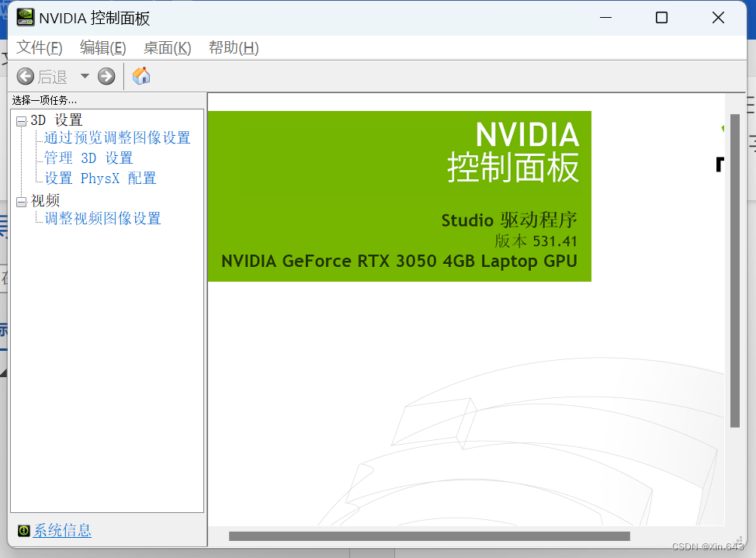Click the 3D 设置 category label

[x=57, y=120]
